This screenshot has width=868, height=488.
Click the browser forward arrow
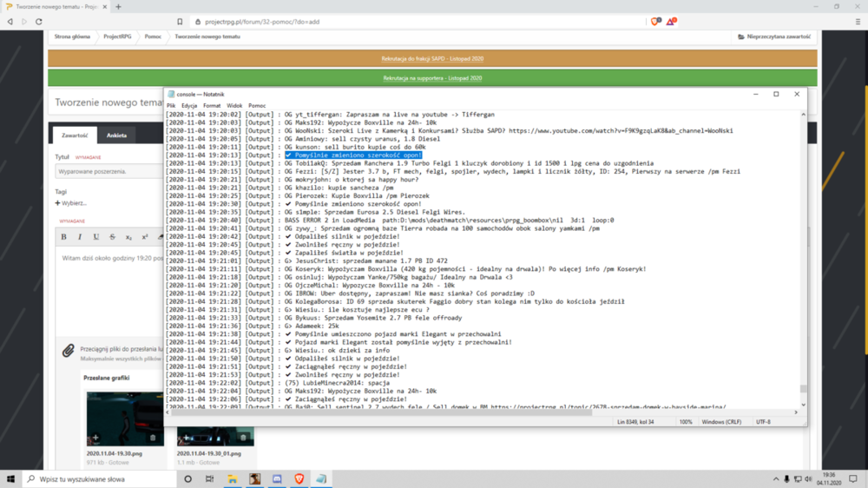(24, 22)
